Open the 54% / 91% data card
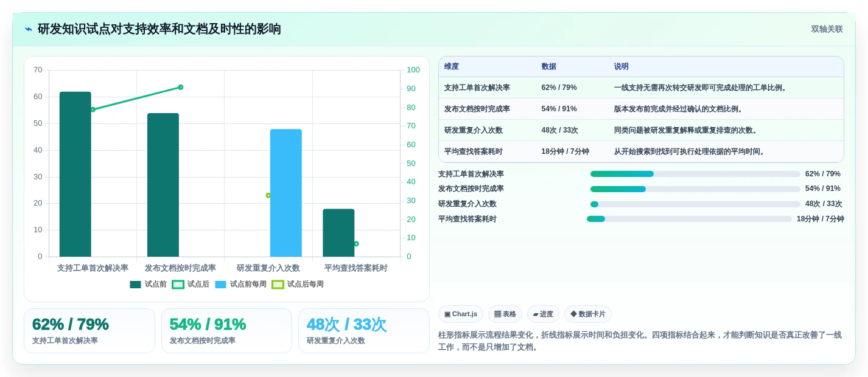The image size is (868, 377). coord(226,331)
